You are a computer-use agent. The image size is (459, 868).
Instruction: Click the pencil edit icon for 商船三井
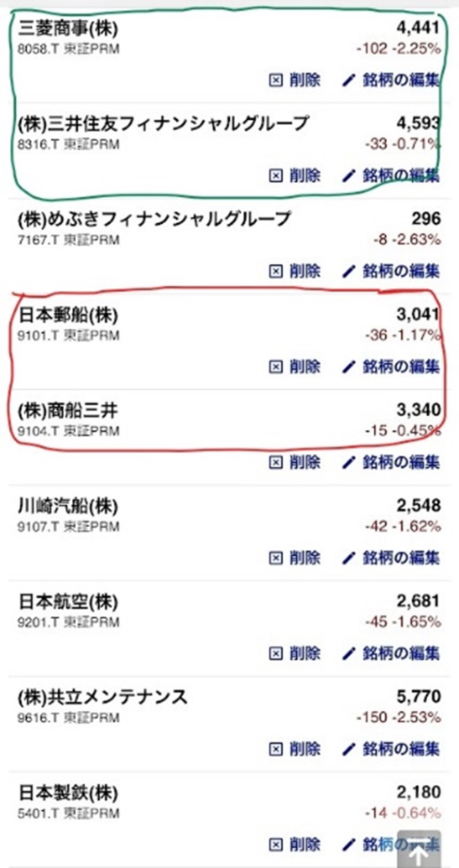click(x=348, y=462)
